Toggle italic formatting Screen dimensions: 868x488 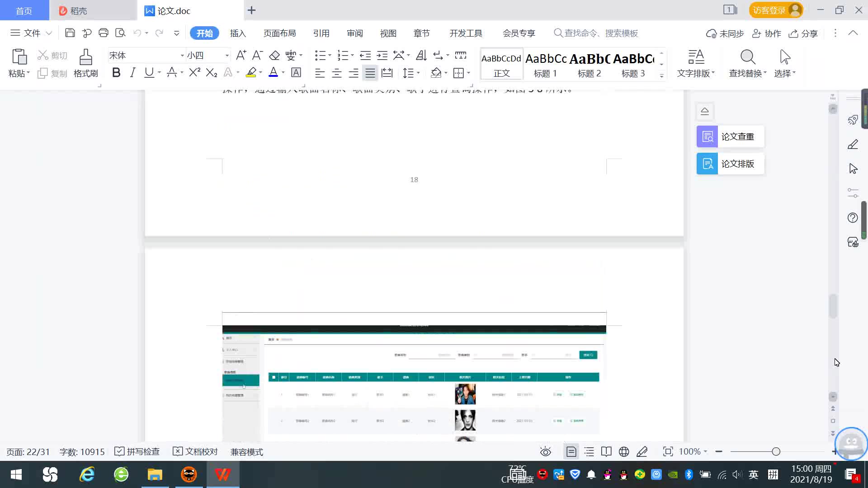132,72
